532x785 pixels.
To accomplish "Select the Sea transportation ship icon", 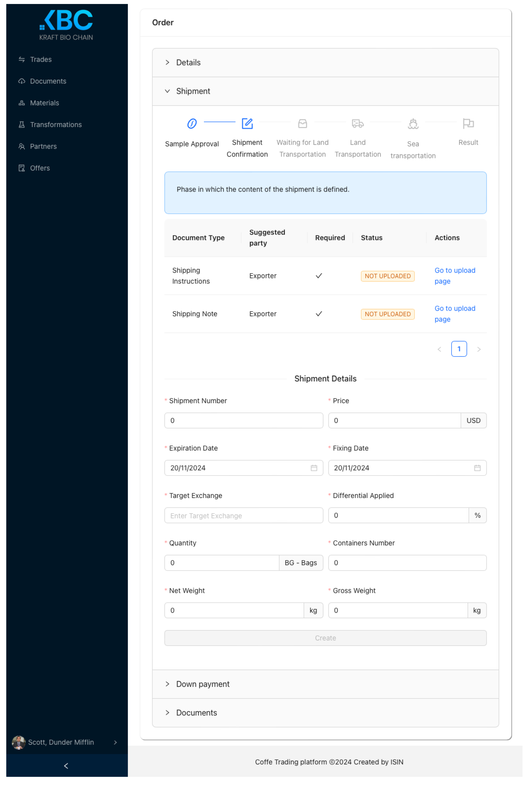I will click(413, 124).
